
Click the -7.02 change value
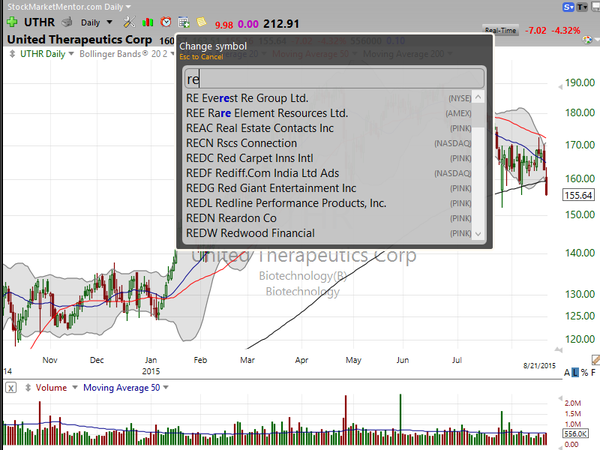click(536, 31)
